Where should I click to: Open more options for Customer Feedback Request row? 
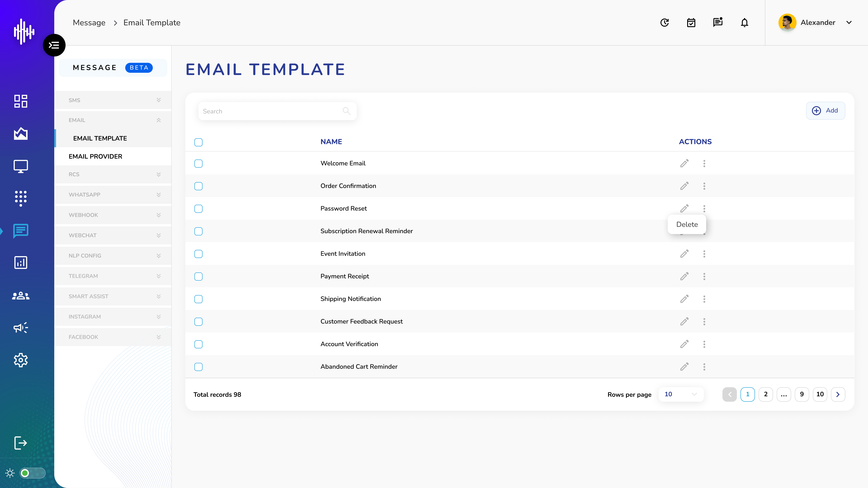[704, 322]
